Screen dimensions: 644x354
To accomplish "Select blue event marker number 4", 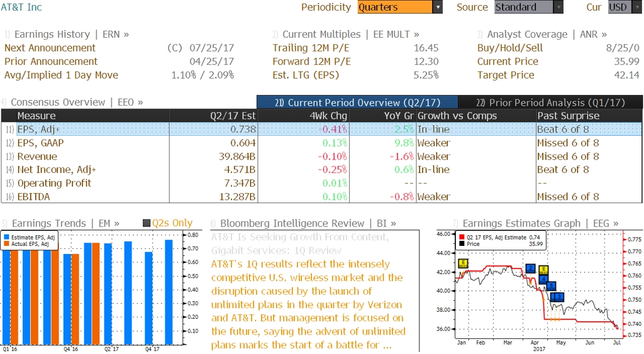I will pyautogui.click(x=543, y=279).
